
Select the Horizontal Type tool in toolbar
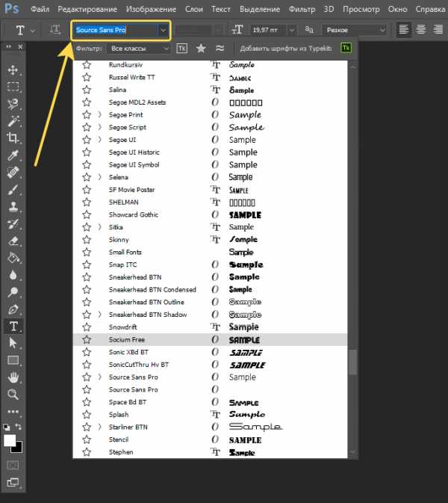coord(13,327)
